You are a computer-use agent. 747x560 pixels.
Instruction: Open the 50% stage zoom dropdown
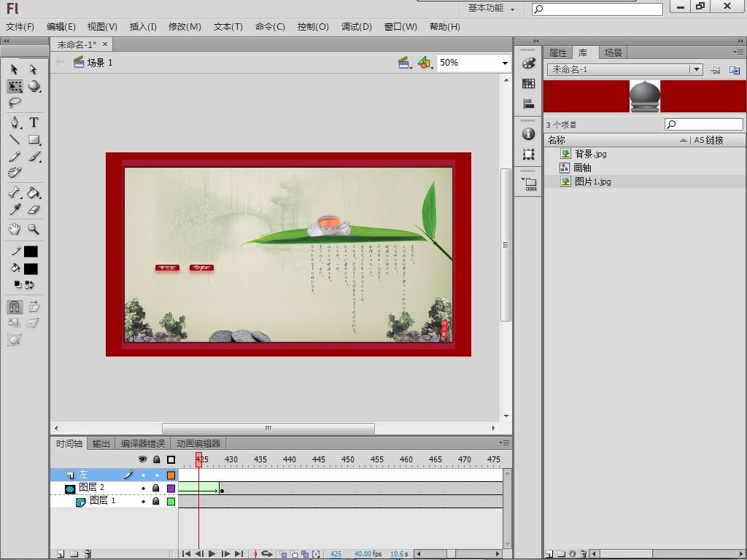coord(504,63)
